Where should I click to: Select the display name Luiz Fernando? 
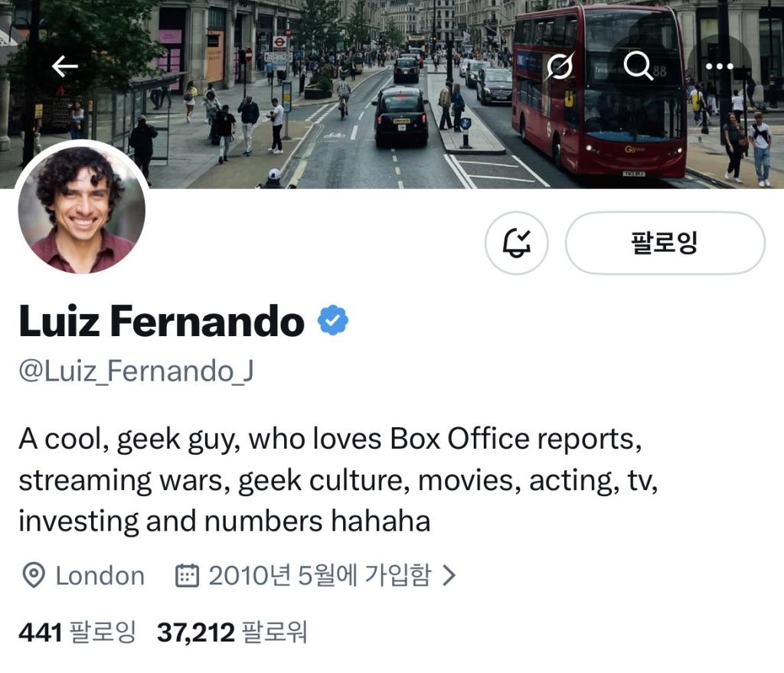(162, 321)
